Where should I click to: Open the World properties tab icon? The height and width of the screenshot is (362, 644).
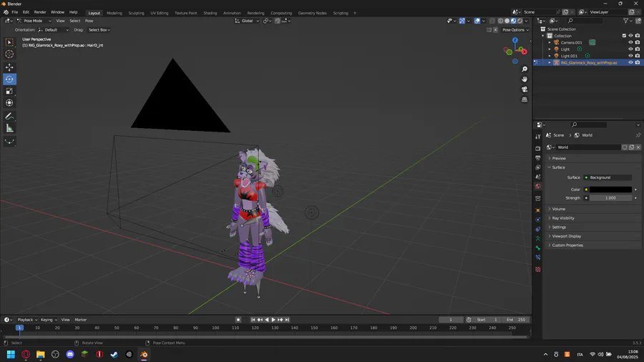click(x=538, y=186)
